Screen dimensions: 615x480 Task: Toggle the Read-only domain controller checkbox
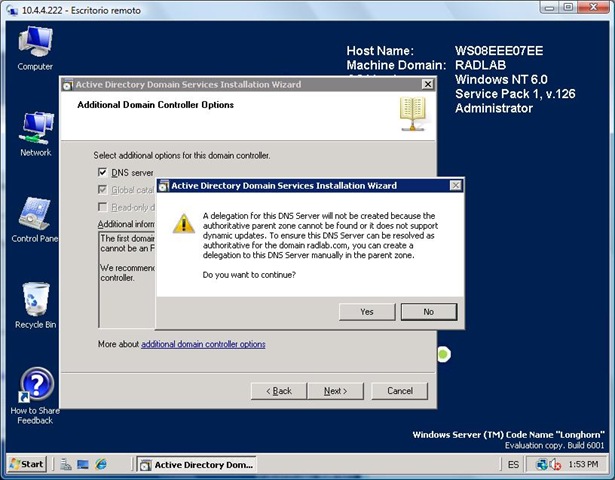(x=102, y=206)
